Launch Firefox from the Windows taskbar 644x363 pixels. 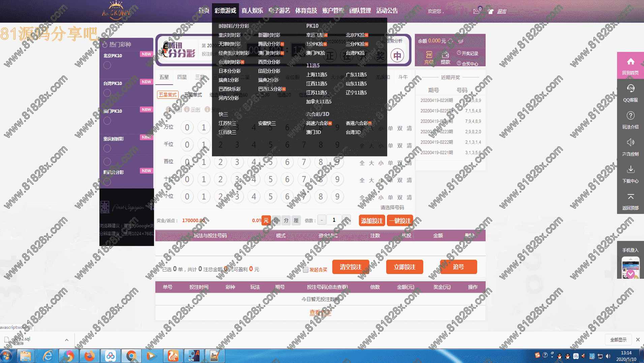(x=89, y=356)
